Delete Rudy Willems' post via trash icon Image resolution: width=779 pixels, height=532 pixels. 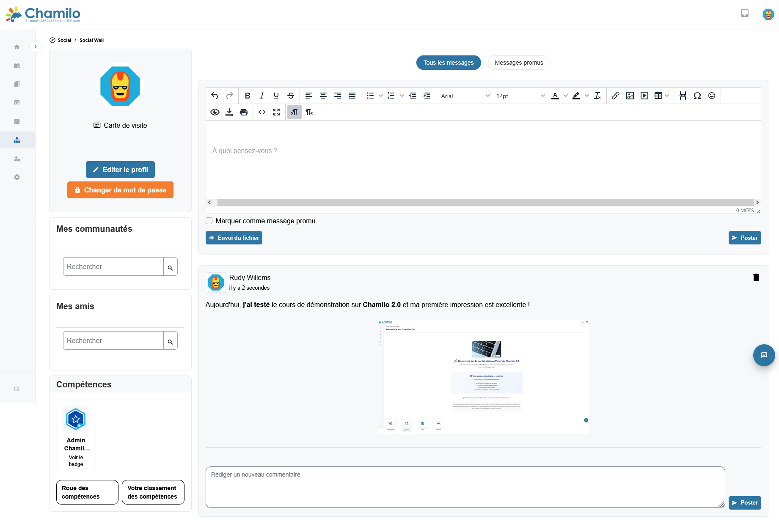(x=756, y=278)
